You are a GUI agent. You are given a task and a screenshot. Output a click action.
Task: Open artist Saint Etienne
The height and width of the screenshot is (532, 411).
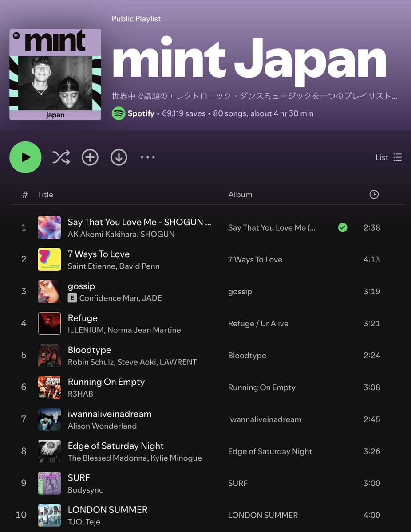click(91, 266)
